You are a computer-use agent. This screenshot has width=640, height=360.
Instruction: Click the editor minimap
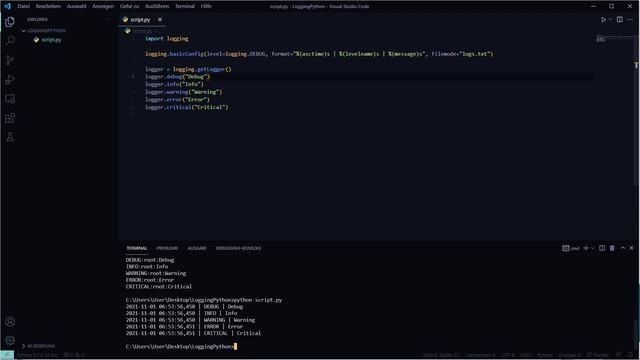pyautogui.click(x=614, y=39)
